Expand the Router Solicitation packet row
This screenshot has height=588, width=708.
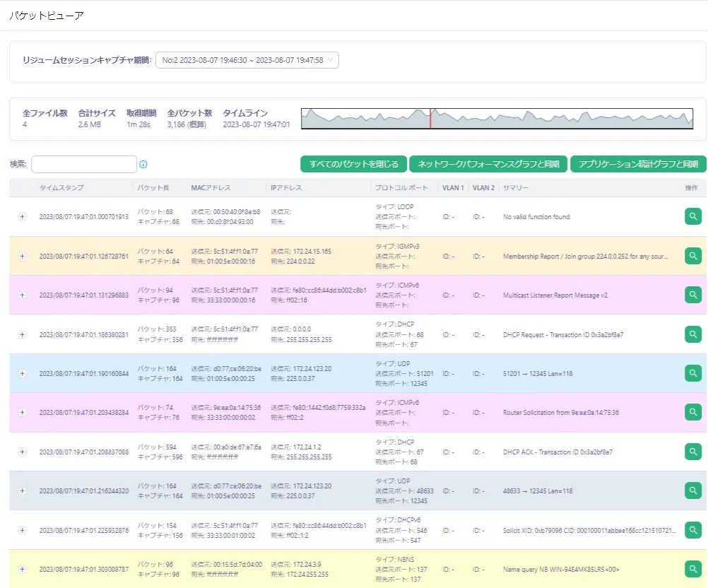(x=22, y=412)
